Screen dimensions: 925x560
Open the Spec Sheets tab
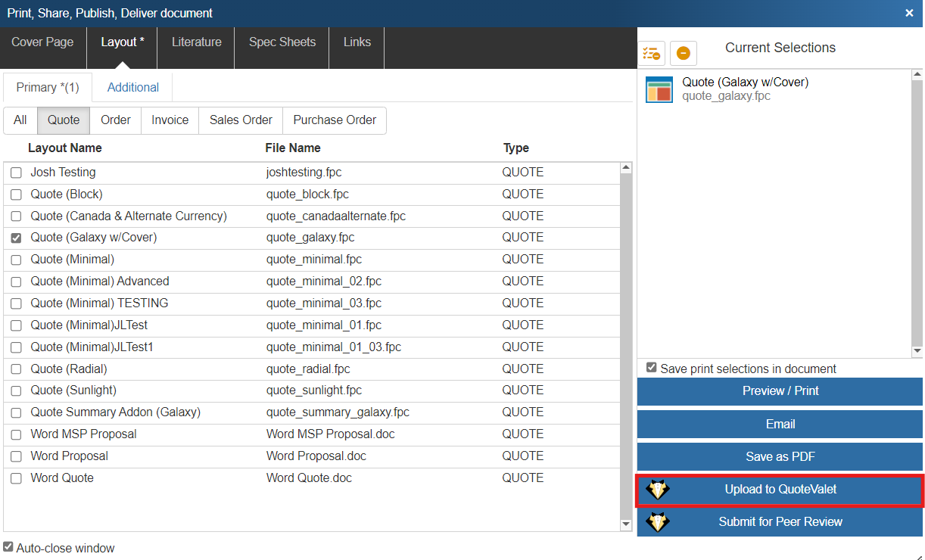tap(282, 42)
